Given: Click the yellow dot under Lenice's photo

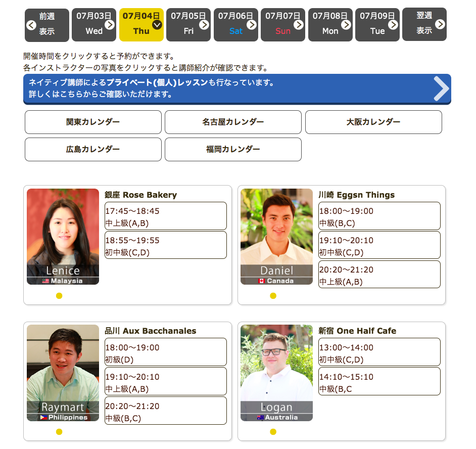Looking at the screenshot, I should pos(59,296).
